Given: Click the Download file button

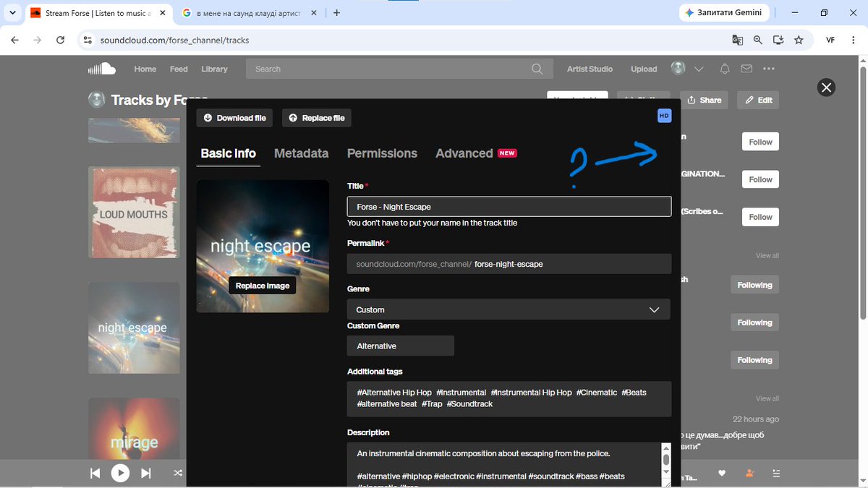Looking at the screenshot, I should [234, 118].
